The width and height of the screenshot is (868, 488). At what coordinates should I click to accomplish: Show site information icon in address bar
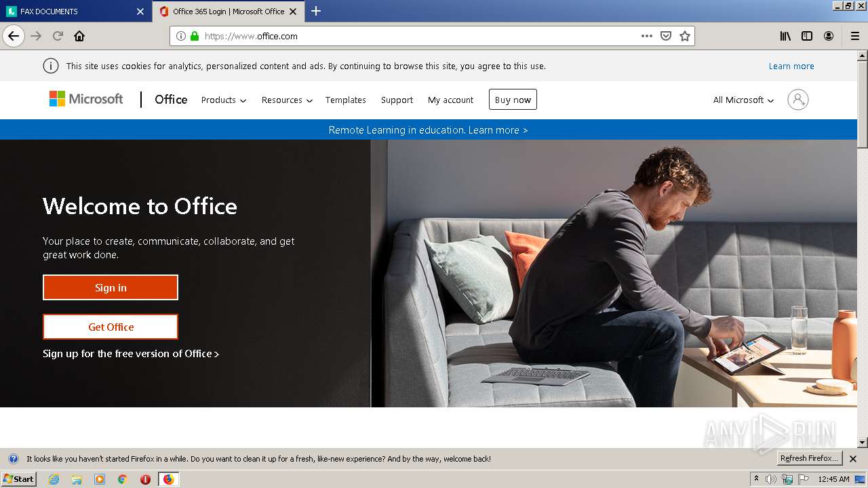[181, 36]
